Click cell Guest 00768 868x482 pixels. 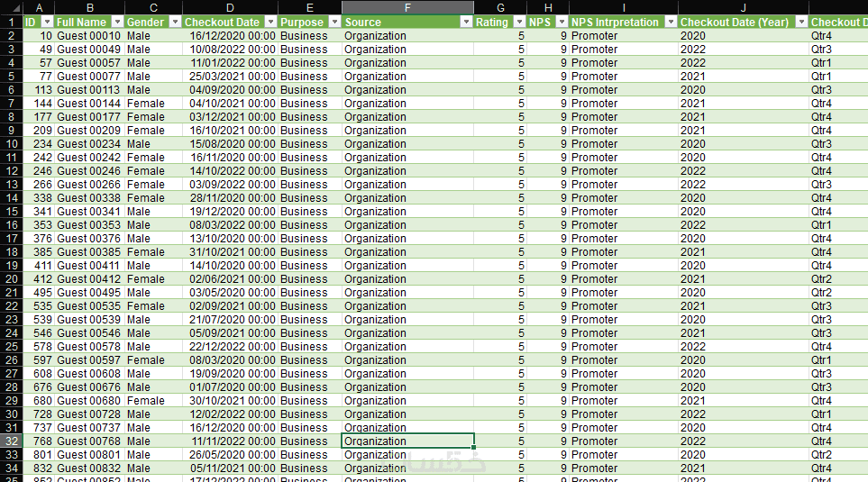(88, 441)
